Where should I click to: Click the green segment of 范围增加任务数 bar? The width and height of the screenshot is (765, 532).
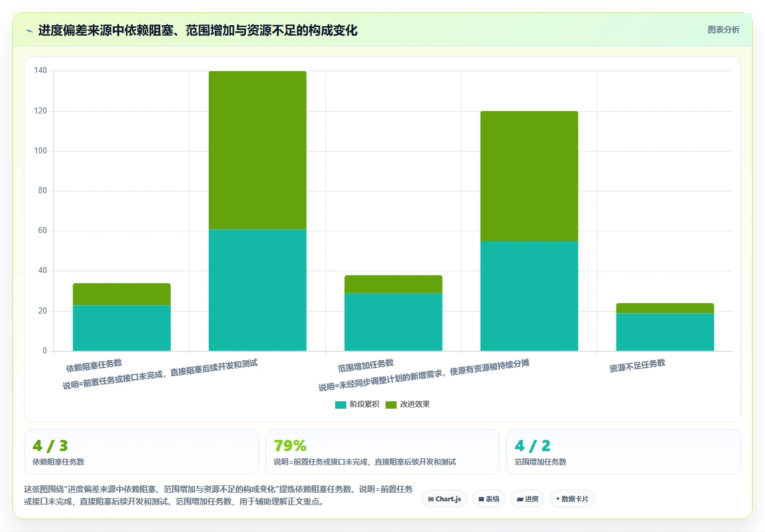(393, 284)
